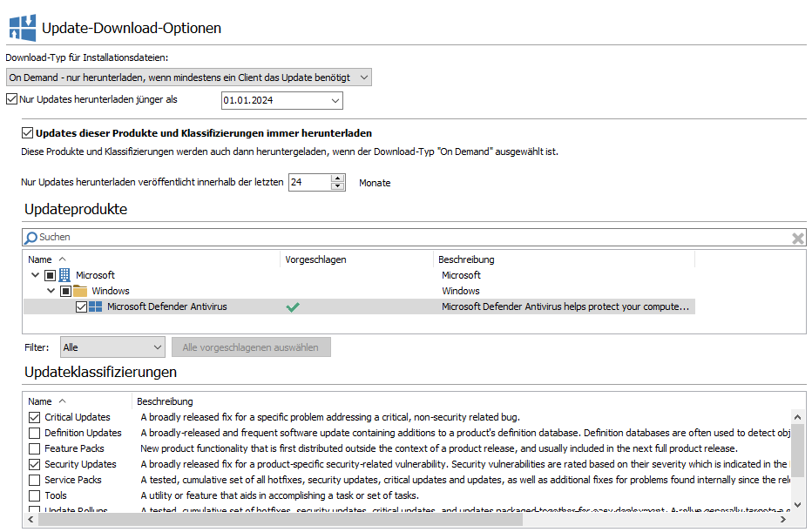Click 'Tools' label text
812x532 pixels.
(56, 495)
